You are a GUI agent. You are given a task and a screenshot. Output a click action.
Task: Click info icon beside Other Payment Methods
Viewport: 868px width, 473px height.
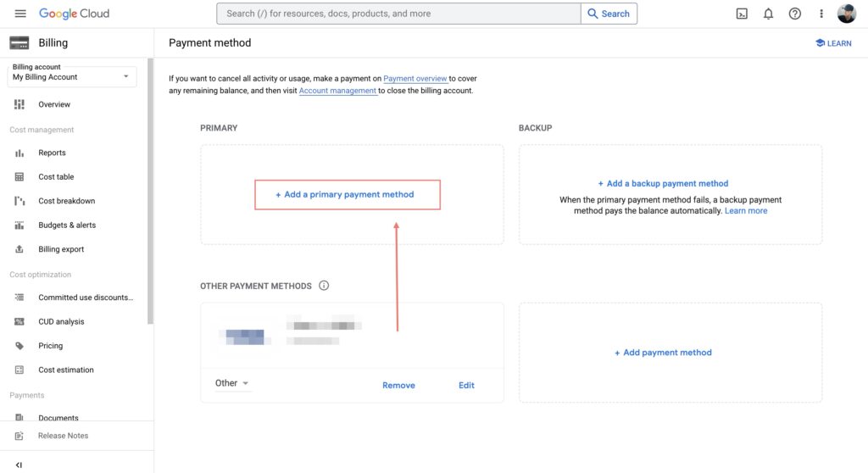click(x=324, y=286)
